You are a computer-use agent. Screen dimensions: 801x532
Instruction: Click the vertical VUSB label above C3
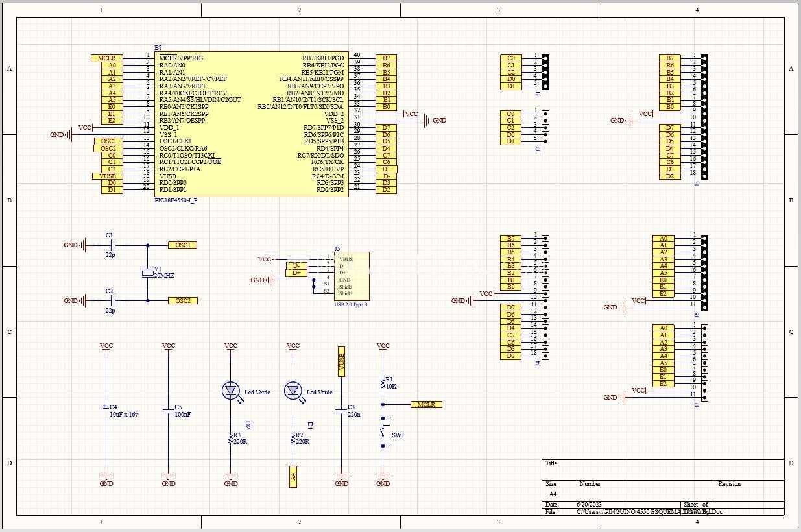[x=342, y=361]
